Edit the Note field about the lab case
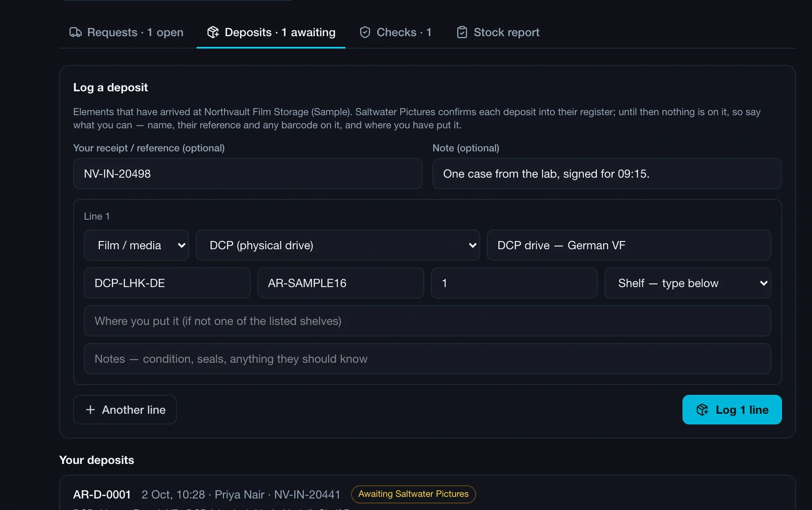The image size is (812, 510). click(607, 174)
